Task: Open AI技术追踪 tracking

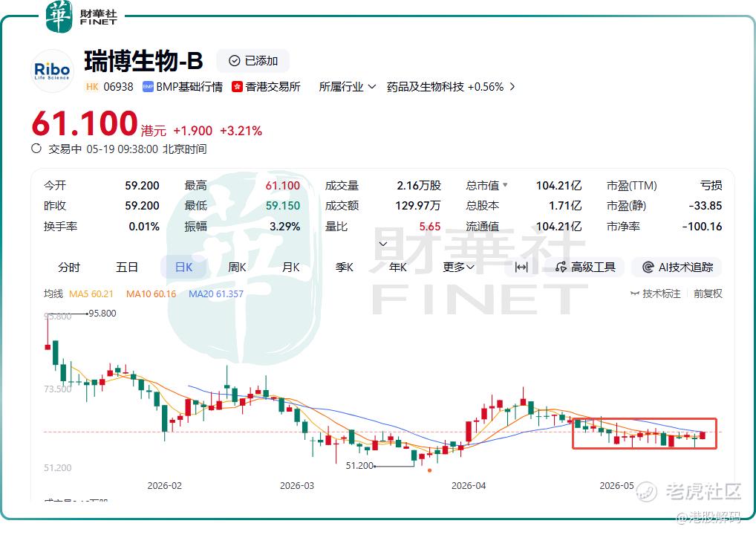Action: coord(677,267)
